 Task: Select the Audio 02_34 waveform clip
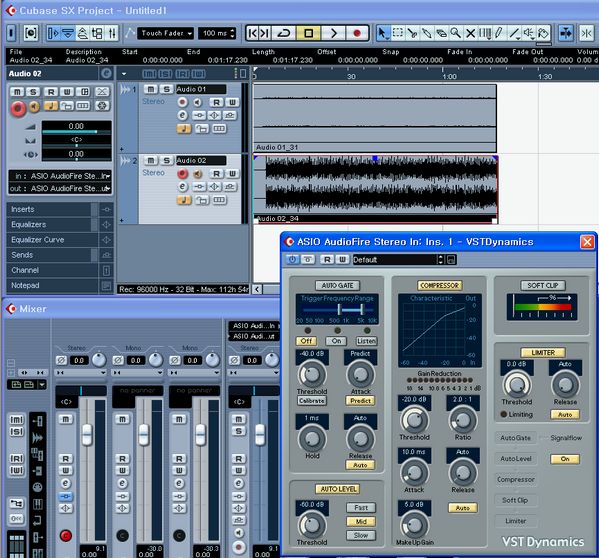coord(375,189)
